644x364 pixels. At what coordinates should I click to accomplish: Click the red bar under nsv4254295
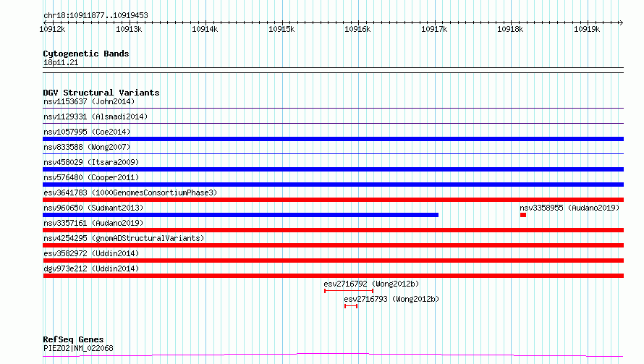click(333, 245)
